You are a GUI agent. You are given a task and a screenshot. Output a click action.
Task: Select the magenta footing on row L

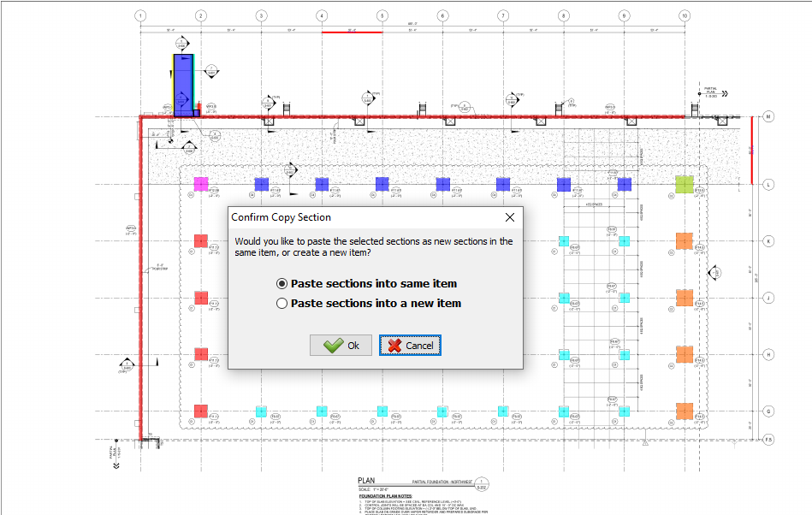click(x=201, y=184)
